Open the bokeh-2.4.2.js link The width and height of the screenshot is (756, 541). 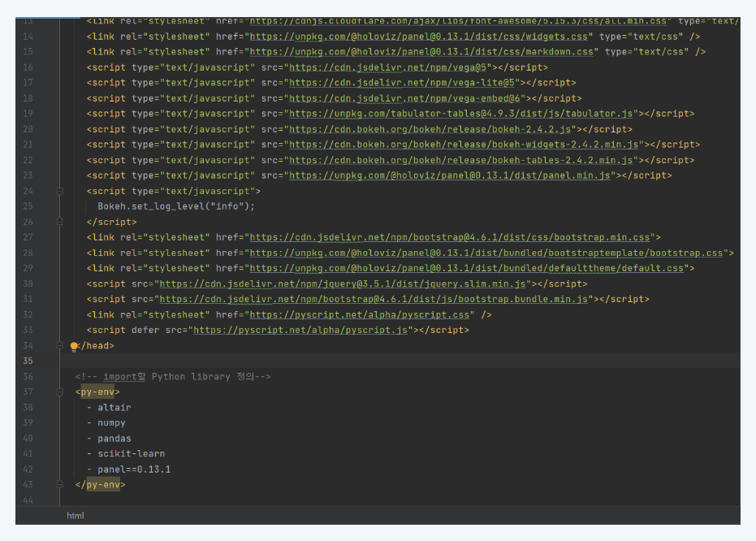pos(430,129)
